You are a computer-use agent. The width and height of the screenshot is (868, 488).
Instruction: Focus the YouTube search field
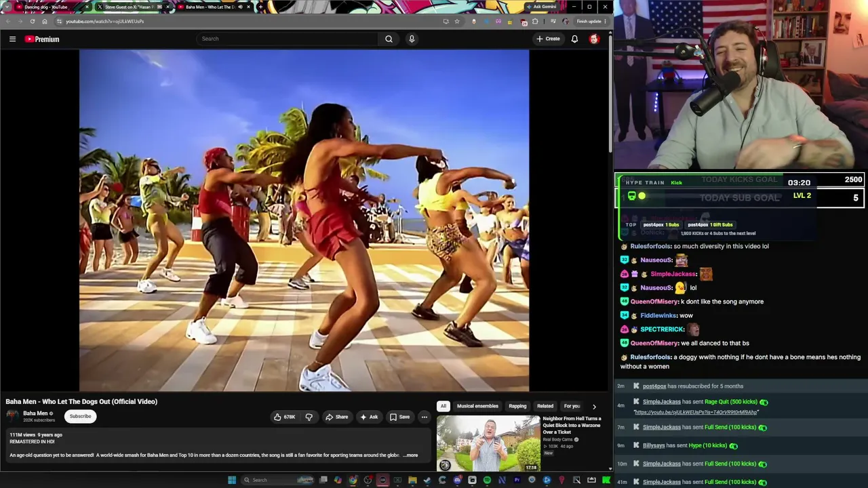pyautogui.click(x=288, y=39)
